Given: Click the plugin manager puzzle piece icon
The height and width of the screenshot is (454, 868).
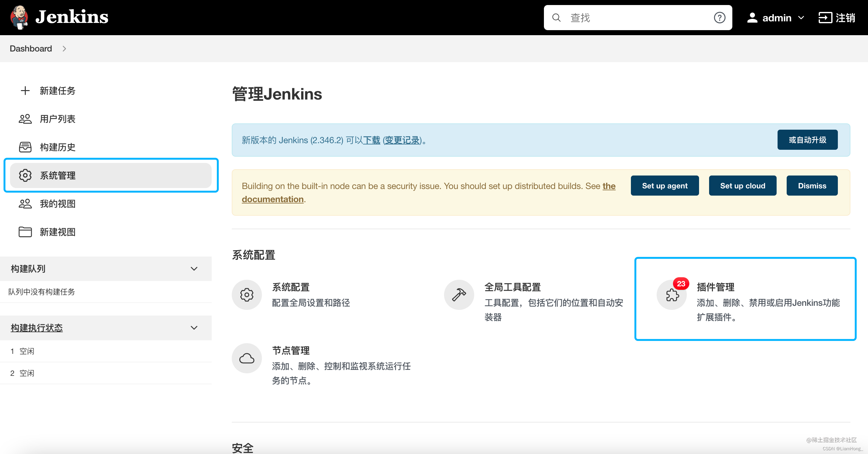Looking at the screenshot, I should click(x=672, y=295).
